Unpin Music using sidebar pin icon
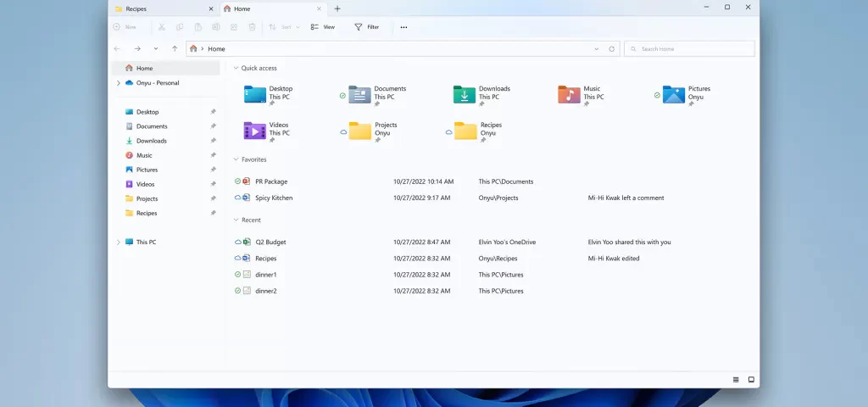The height and width of the screenshot is (407, 868). tap(213, 156)
